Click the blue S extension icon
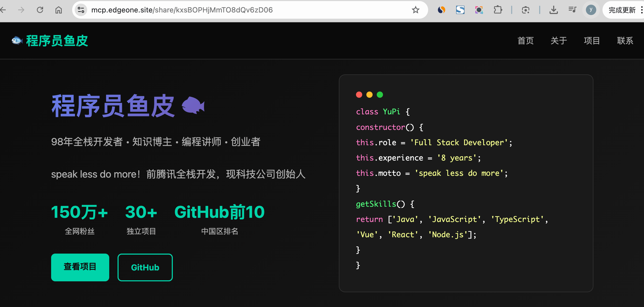The height and width of the screenshot is (307, 644). [x=460, y=10]
